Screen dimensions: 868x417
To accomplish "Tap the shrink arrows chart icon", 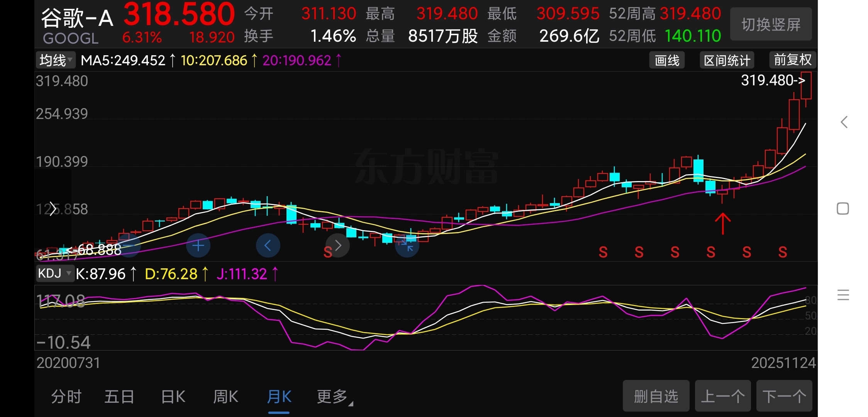I will click(407, 246).
